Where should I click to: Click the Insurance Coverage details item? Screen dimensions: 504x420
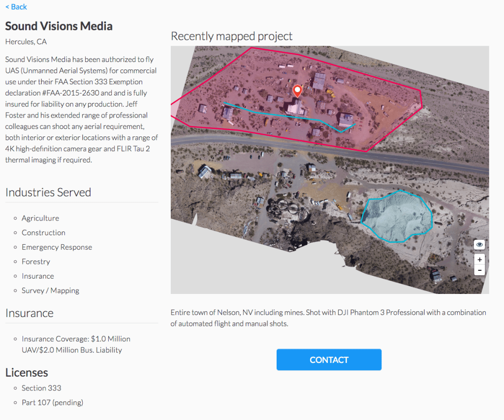tap(76, 344)
